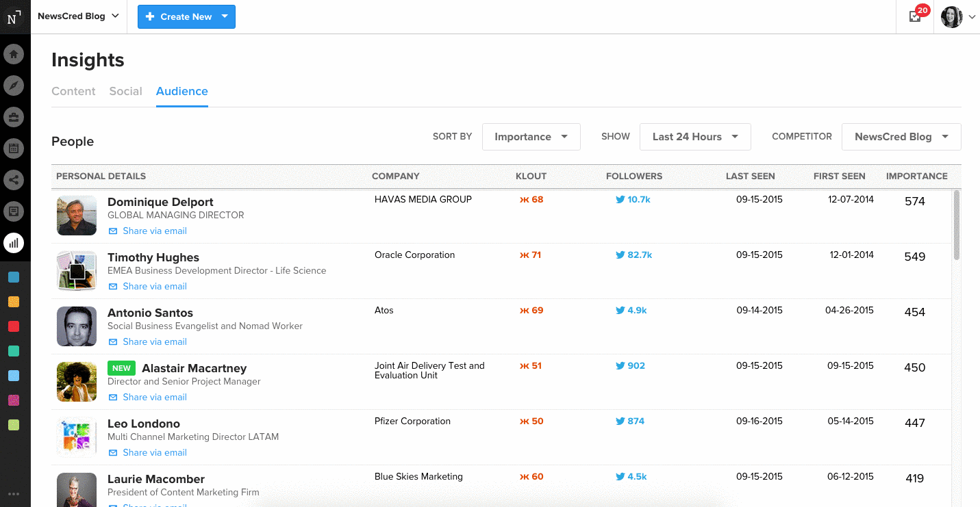Open the Competitor NewsCred Blog dropdown
The width and height of the screenshot is (980, 507).
[x=901, y=137]
